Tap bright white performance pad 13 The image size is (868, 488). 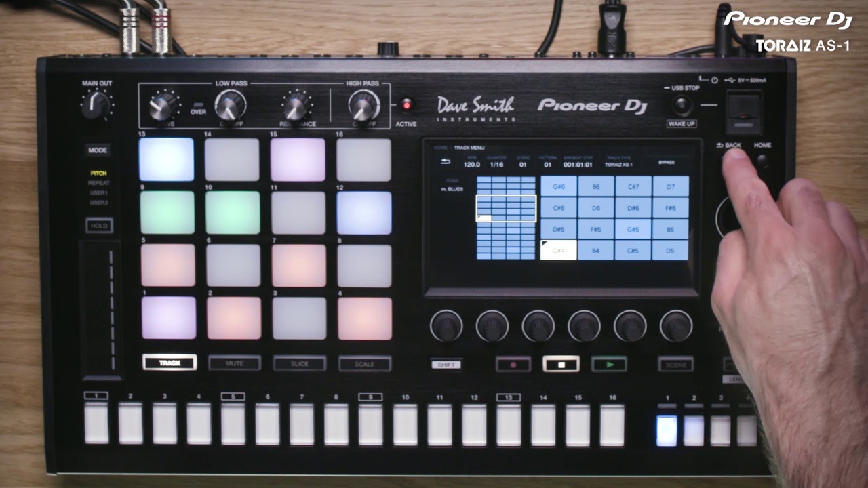tap(166, 159)
